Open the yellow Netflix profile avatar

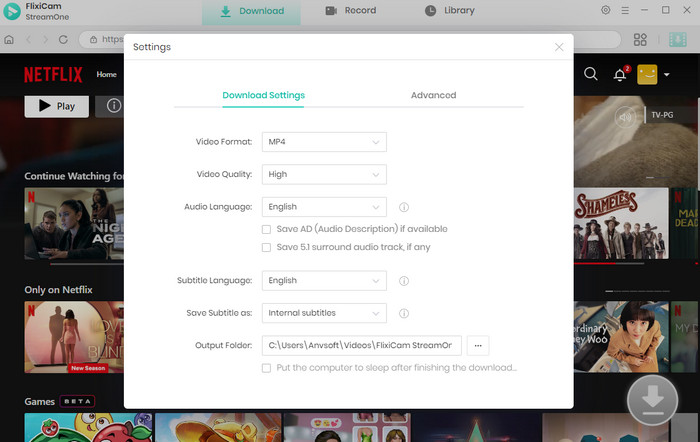click(x=647, y=74)
